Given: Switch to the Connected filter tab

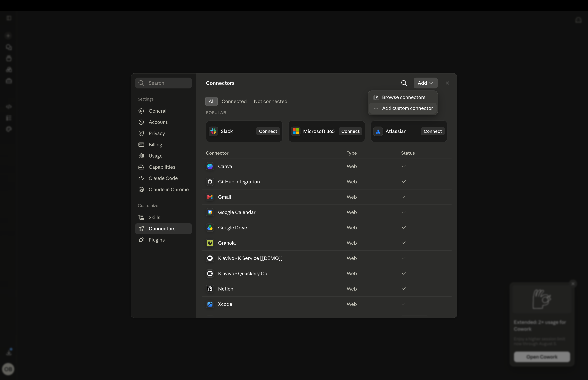Looking at the screenshot, I should 234,101.
